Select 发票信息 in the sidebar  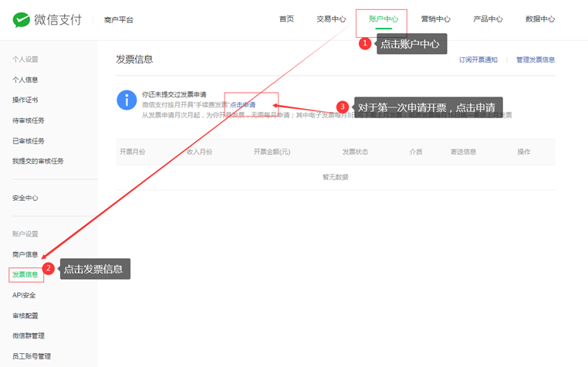pyautogui.click(x=25, y=274)
